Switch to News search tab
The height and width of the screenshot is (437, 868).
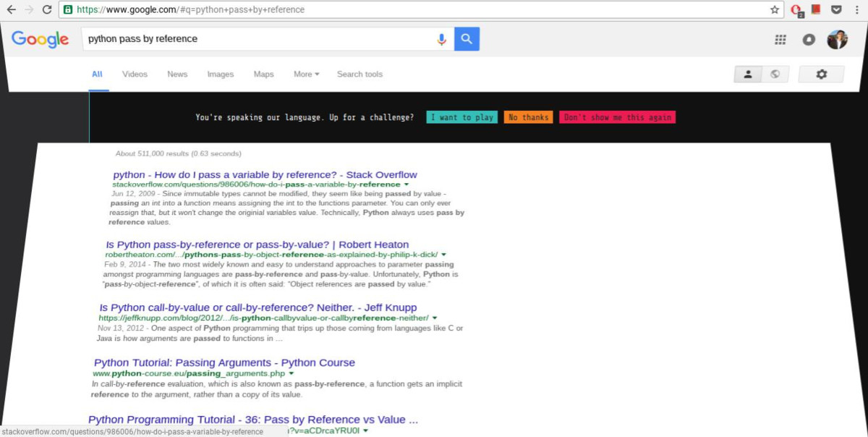click(177, 74)
